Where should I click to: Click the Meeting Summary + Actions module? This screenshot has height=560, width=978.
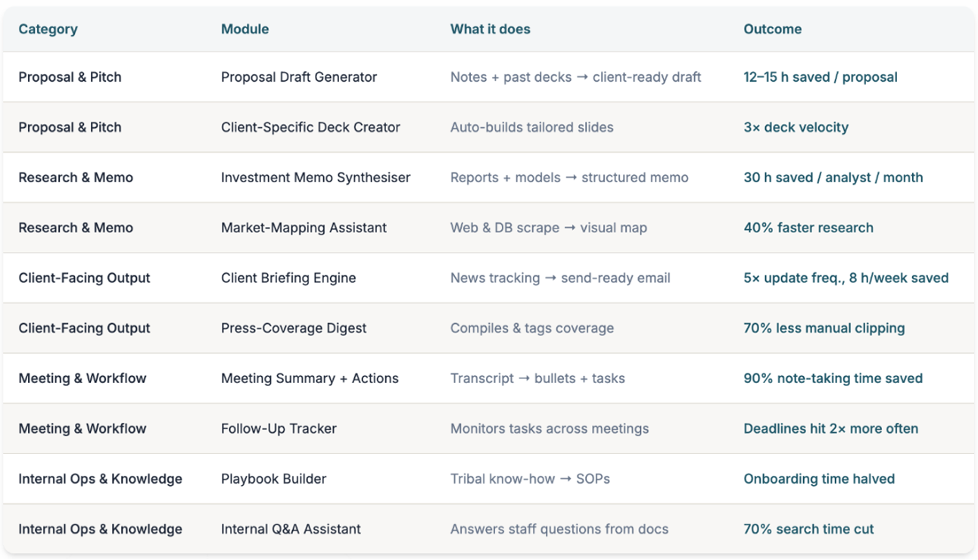coord(309,378)
